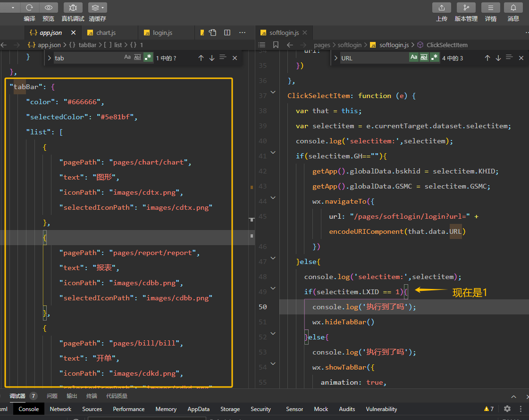Go to next match in URL search
This screenshot has width=529, height=420.
click(x=498, y=58)
